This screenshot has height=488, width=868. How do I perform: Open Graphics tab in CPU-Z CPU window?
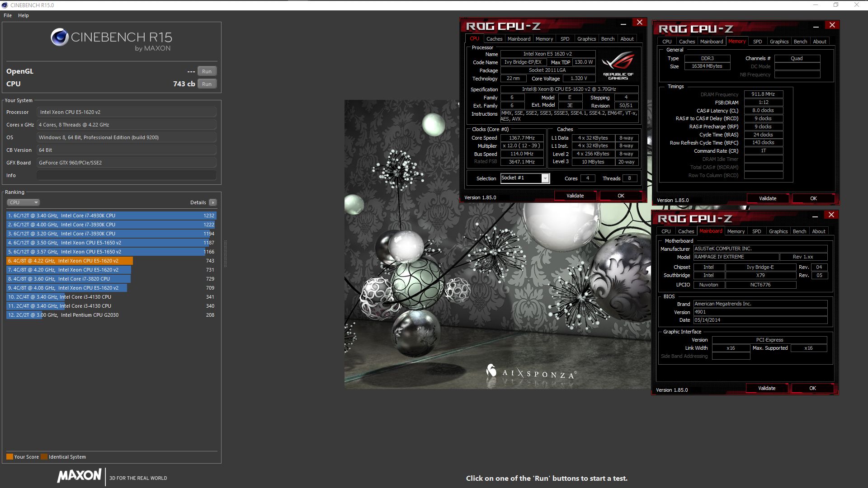(586, 39)
